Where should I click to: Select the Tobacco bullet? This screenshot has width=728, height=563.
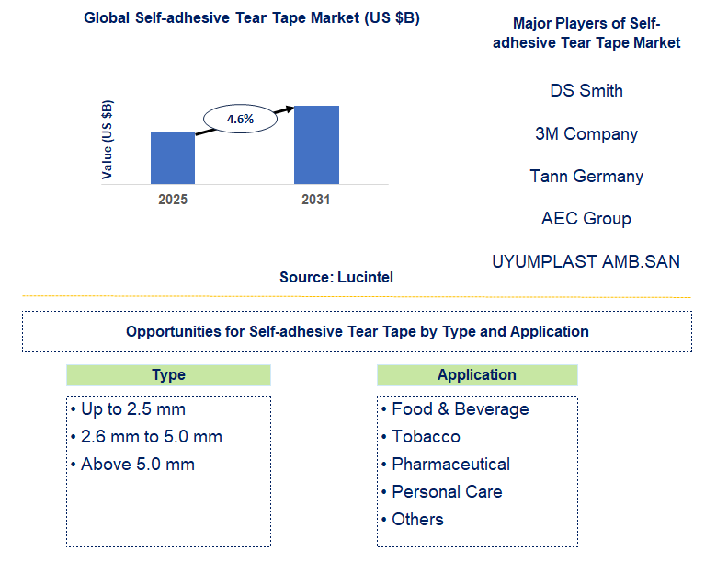click(421, 437)
